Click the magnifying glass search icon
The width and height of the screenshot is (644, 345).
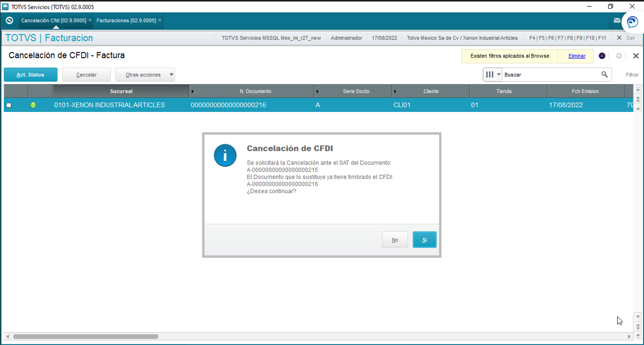pos(605,74)
